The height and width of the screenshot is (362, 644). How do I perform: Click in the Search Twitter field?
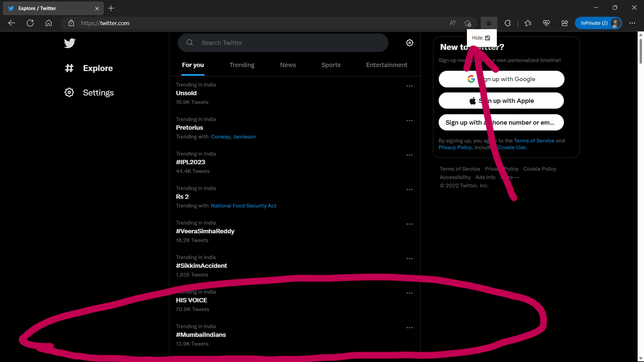coord(288,43)
